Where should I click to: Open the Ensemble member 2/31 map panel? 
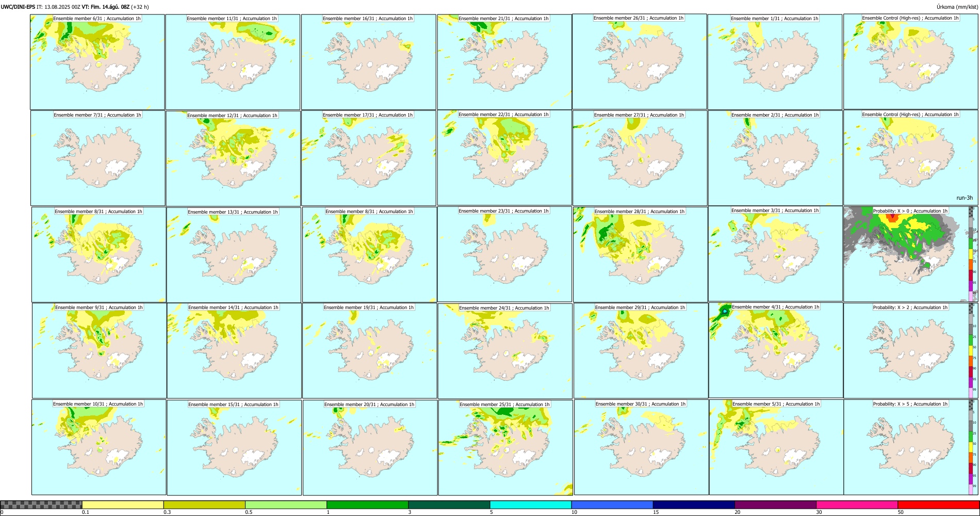tap(775, 158)
